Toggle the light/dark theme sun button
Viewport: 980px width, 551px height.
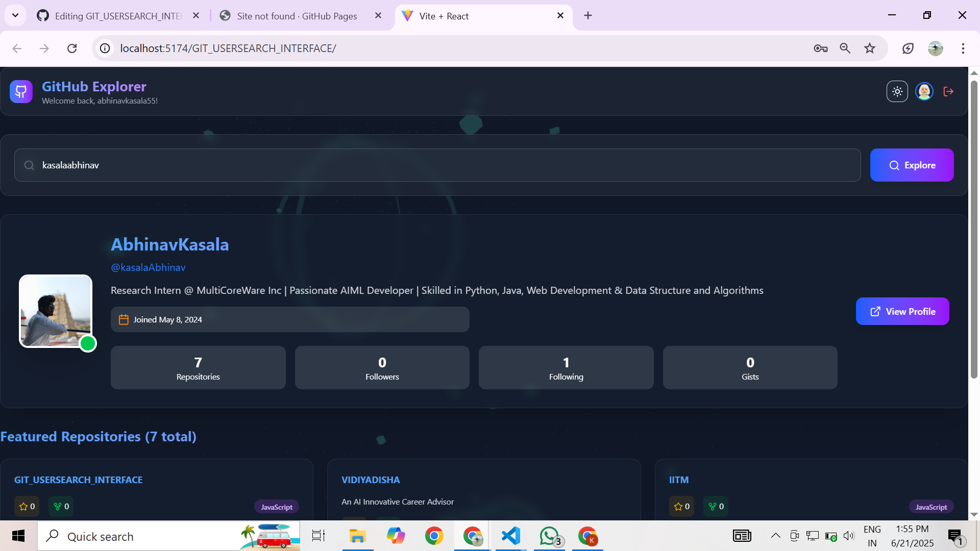click(x=897, y=92)
